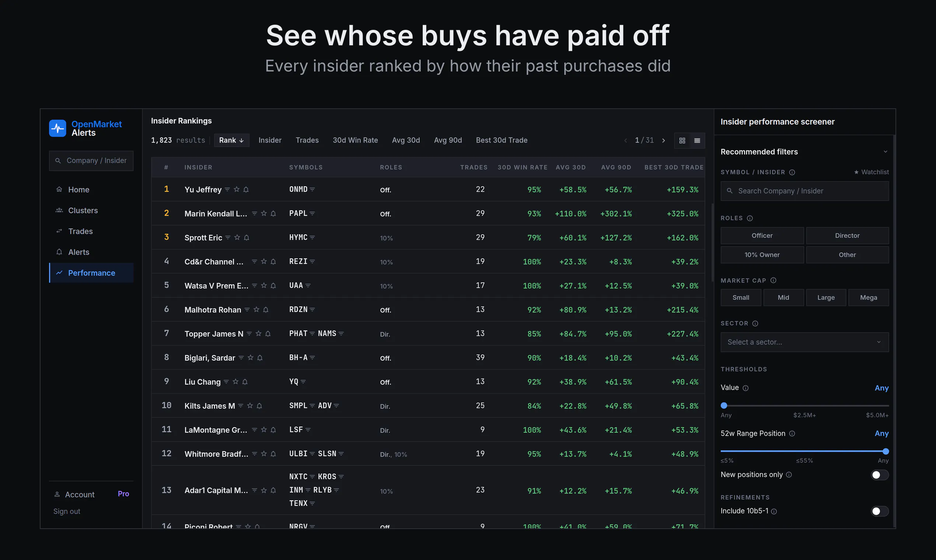Sort by 30d Win Rate

coord(355,140)
